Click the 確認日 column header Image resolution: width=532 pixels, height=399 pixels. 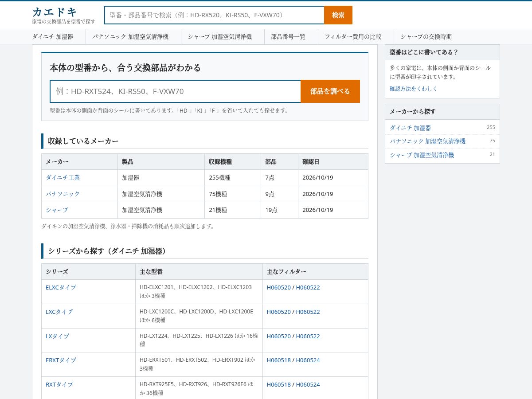333,162
